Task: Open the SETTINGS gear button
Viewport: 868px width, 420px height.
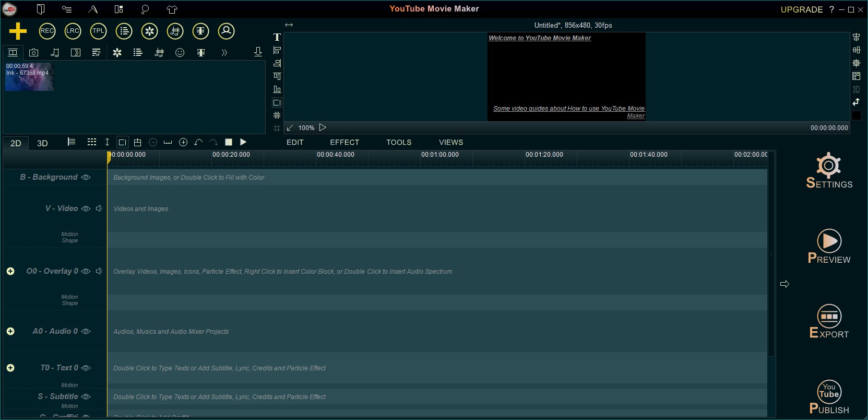Action: tap(829, 170)
